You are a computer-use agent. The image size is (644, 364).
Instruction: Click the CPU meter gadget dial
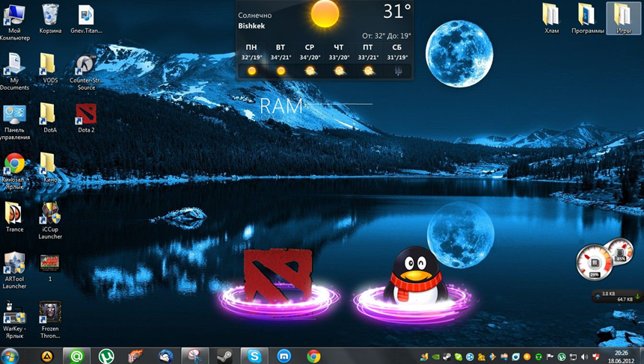pos(594,262)
